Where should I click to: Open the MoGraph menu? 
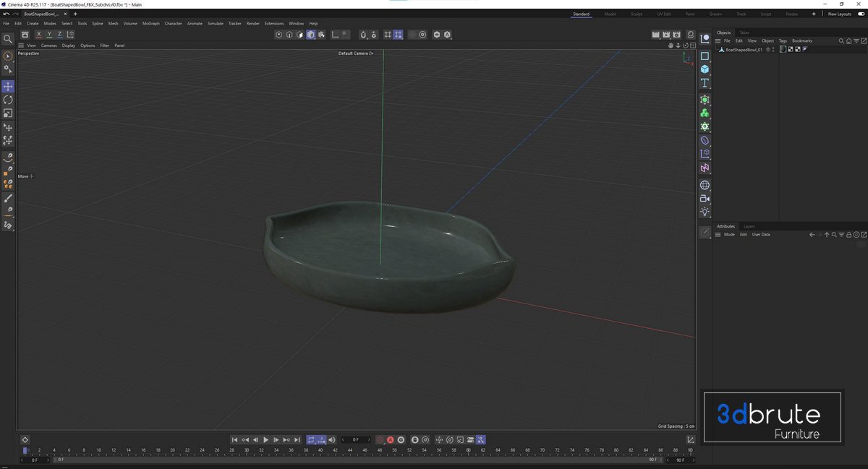(x=150, y=23)
